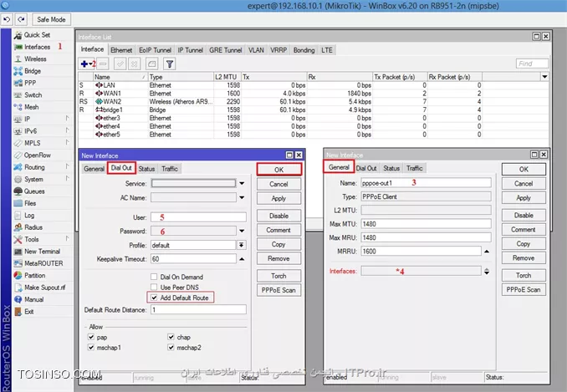
Task: Open Switch menu in sidebar
Action: click(28, 95)
